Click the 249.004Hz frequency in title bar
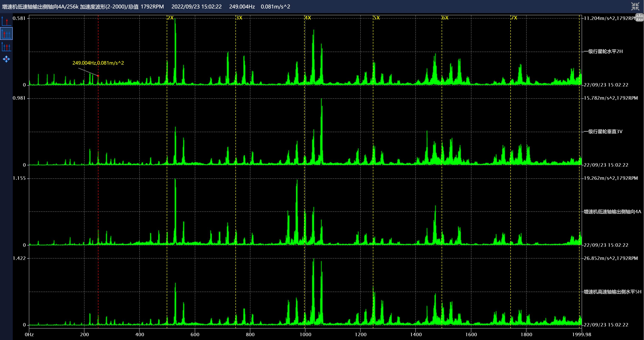Image resolution: width=644 pixels, height=340 pixels. [x=242, y=7]
